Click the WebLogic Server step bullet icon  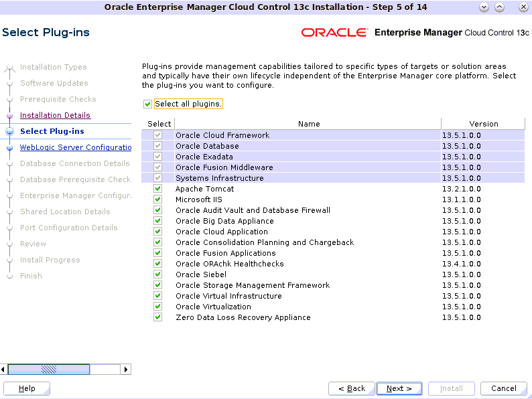pyautogui.click(x=10, y=147)
